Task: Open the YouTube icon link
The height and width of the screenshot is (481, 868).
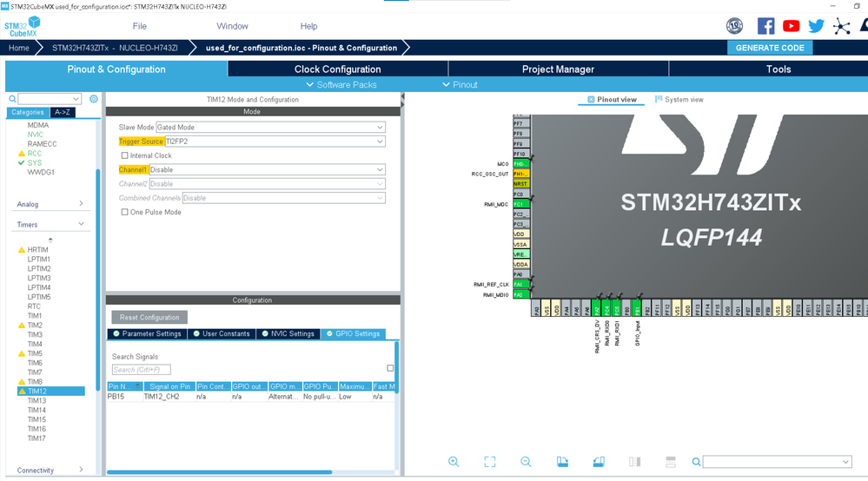Action: 791,26
